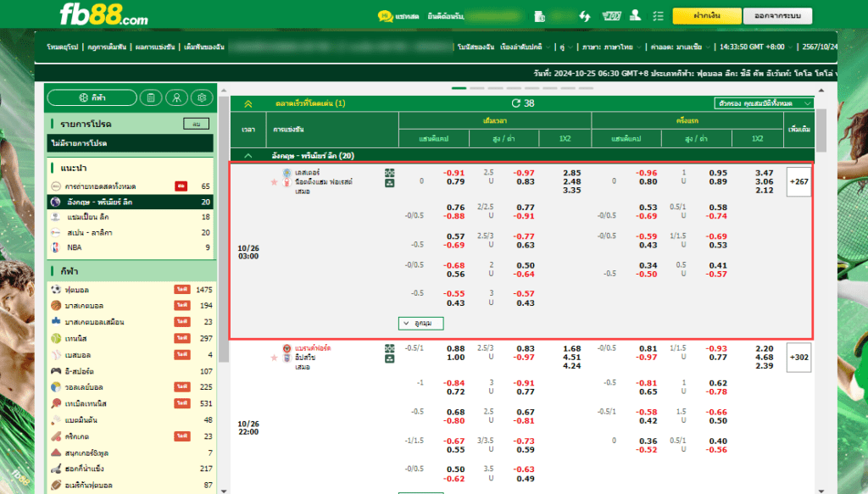Select the second banner carousel indicator
This screenshot has height=494, width=868.
pyautogui.click(x=477, y=88)
